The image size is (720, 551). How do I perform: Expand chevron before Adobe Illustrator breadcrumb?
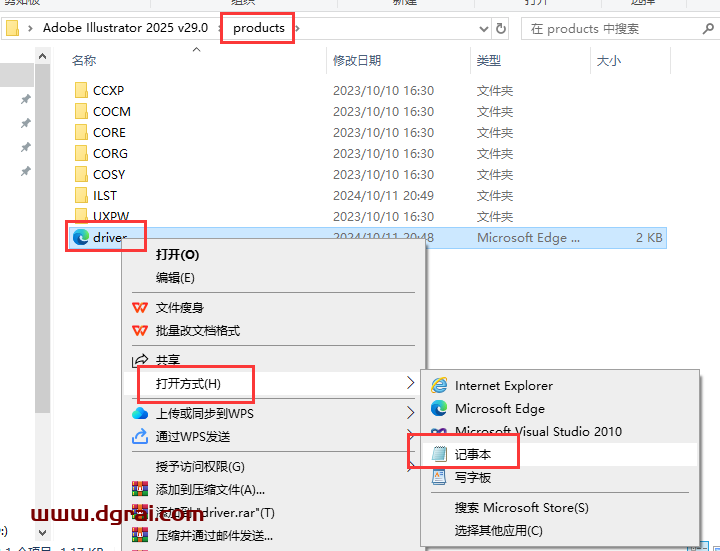(x=30, y=28)
